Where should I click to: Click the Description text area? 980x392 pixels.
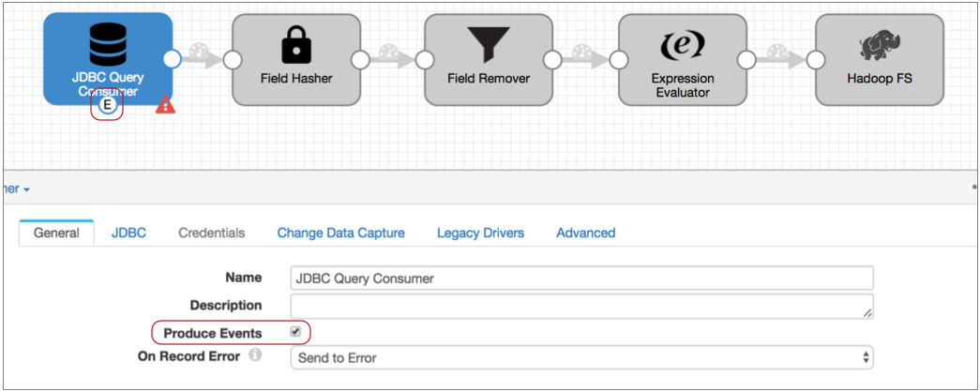581,306
